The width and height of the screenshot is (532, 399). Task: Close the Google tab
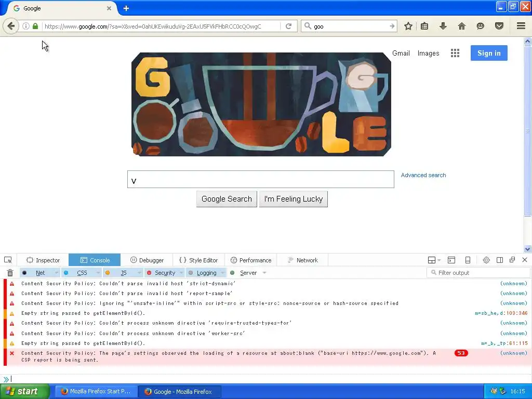click(x=109, y=8)
